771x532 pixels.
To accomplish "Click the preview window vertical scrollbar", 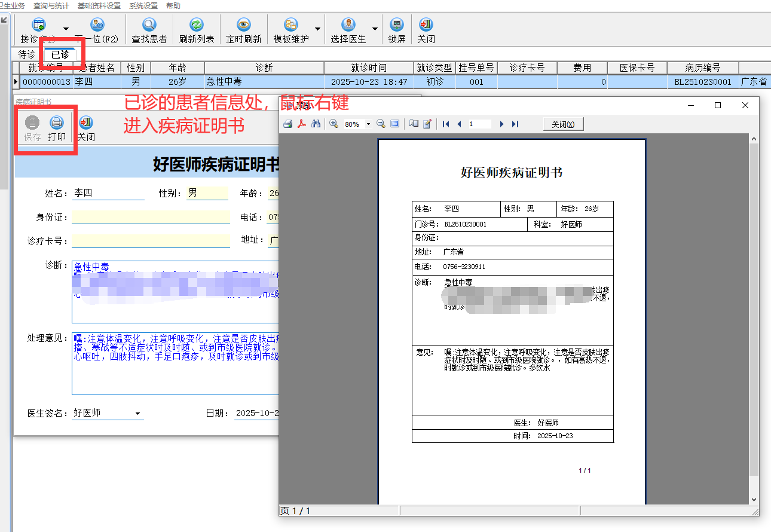I will click(753, 299).
